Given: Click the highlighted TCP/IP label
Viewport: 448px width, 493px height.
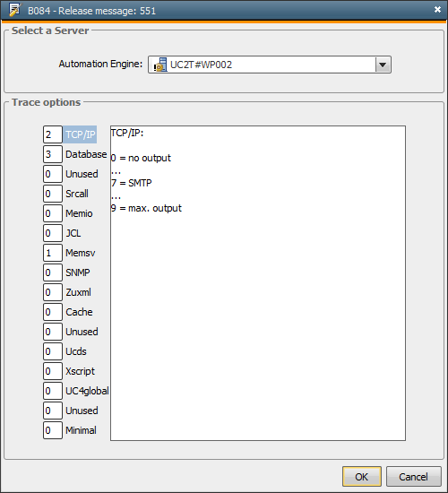Looking at the screenshot, I should (x=80, y=134).
